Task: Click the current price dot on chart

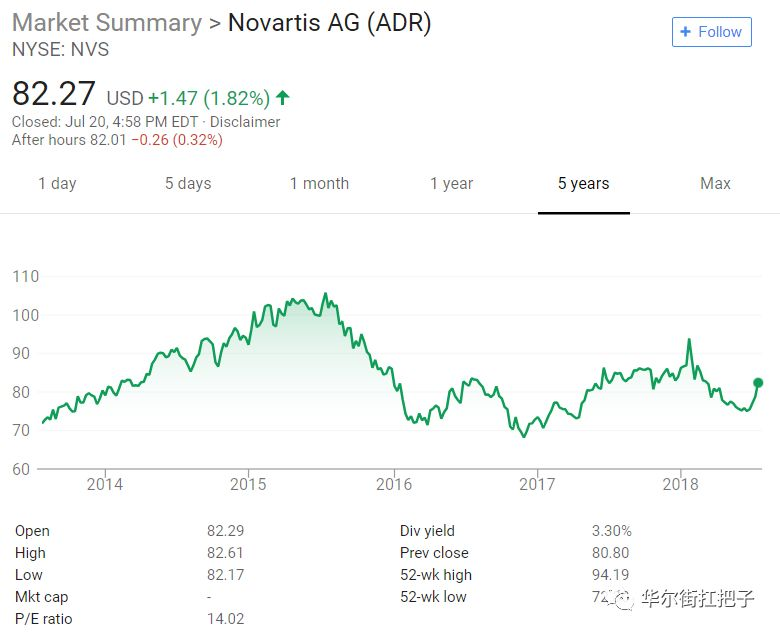Action: click(x=758, y=383)
